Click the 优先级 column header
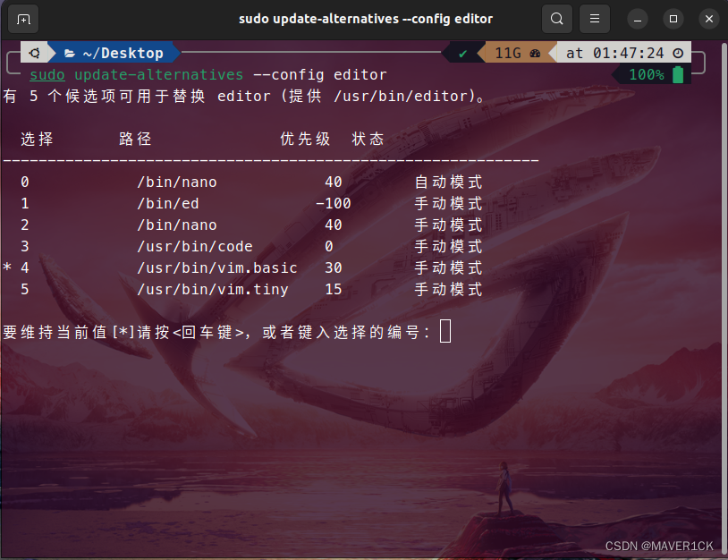The height and width of the screenshot is (560, 728). [305, 139]
